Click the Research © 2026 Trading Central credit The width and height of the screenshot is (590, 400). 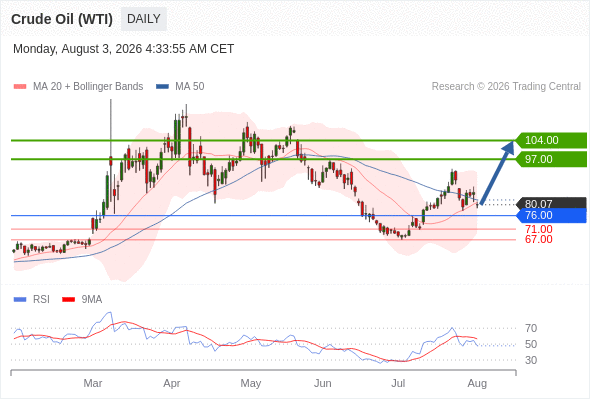click(x=506, y=87)
